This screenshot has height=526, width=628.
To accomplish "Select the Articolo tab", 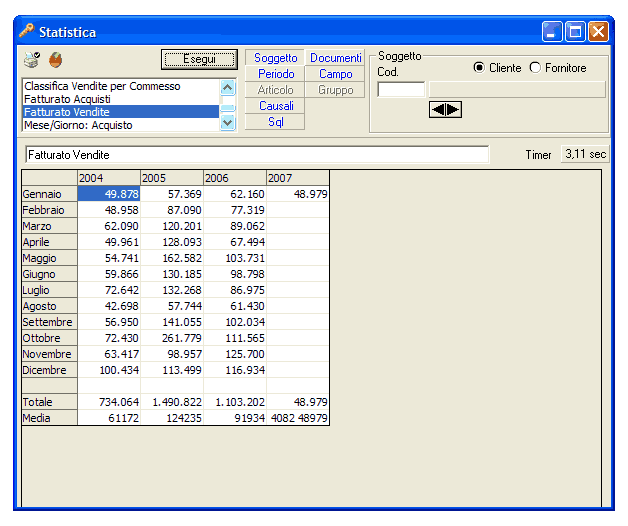I will tap(276, 90).
